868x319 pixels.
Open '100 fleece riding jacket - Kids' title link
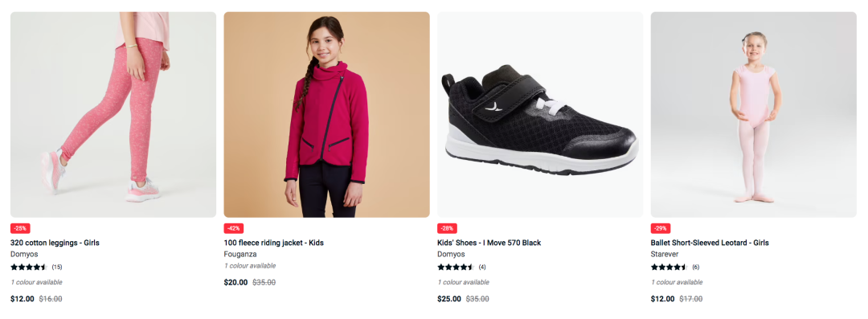(x=273, y=243)
